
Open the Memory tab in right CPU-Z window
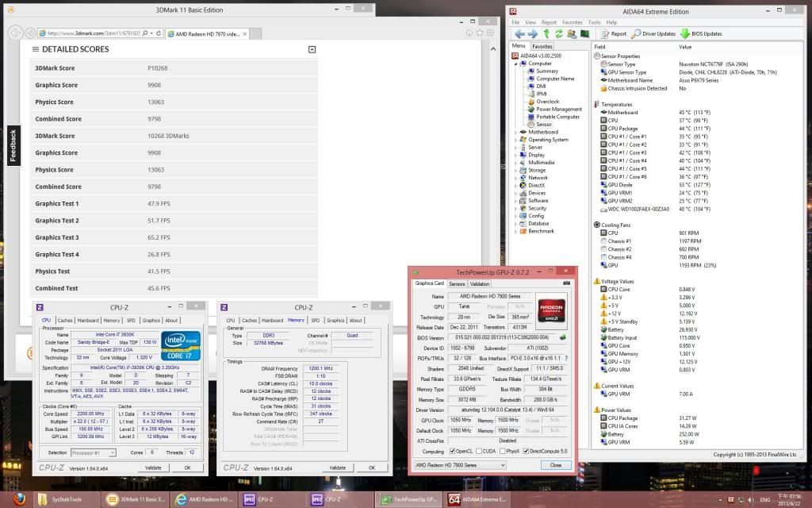296,321
